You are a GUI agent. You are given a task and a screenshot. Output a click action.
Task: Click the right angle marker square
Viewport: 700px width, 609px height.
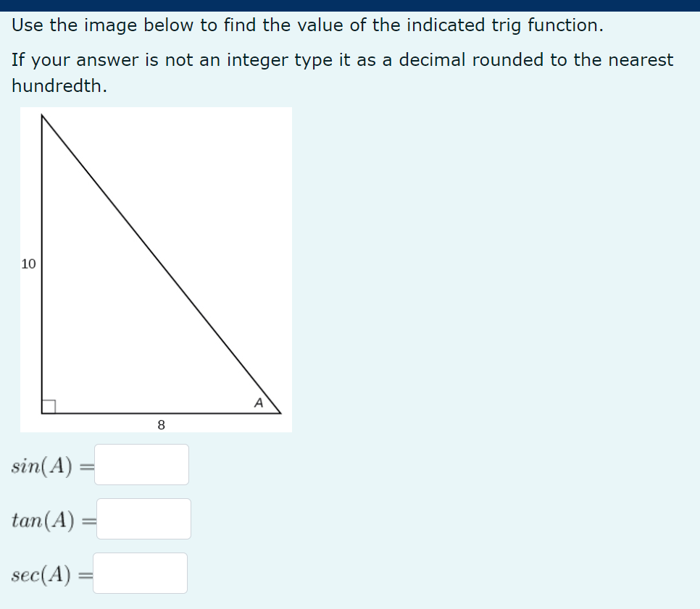pyautogui.click(x=49, y=406)
